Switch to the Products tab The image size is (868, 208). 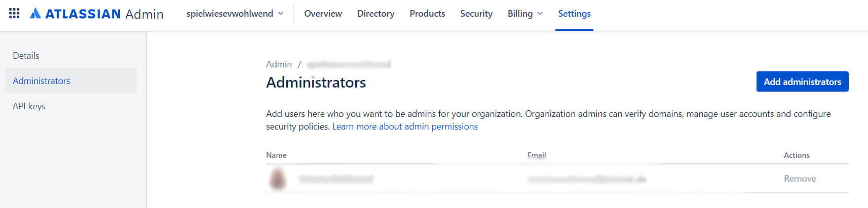[x=427, y=14]
